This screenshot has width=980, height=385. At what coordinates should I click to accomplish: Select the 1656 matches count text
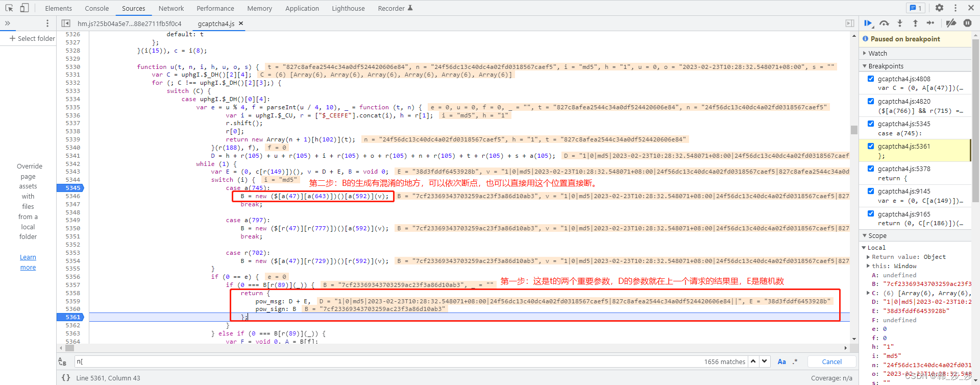(725, 362)
